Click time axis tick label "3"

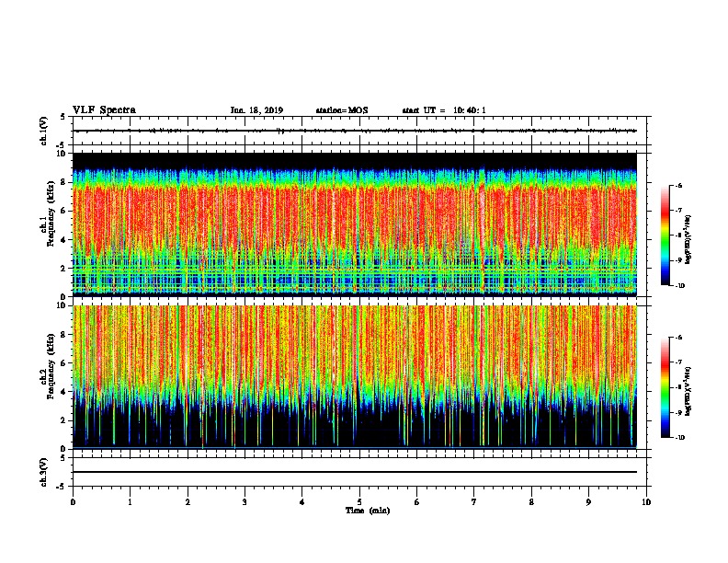(245, 501)
